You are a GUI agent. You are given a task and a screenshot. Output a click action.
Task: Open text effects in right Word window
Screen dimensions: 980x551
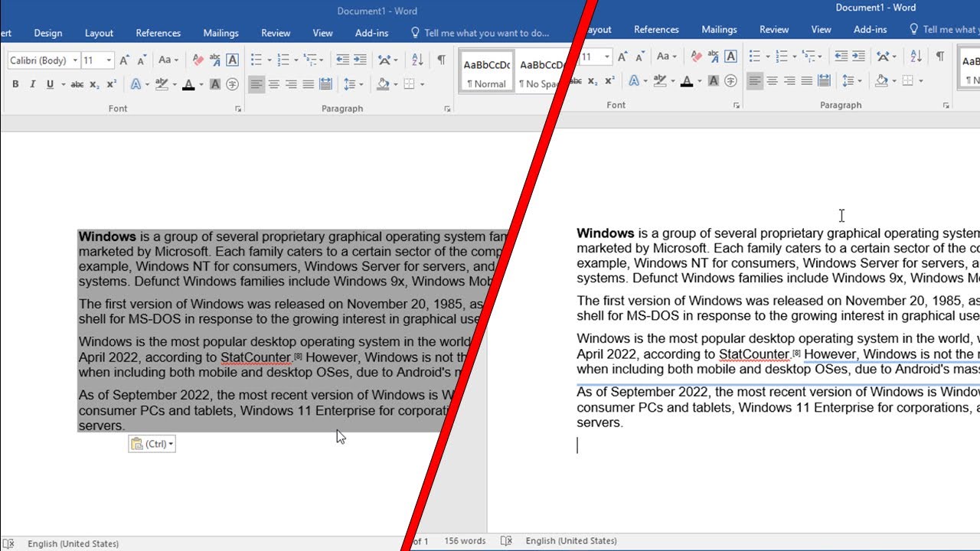[x=634, y=80]
